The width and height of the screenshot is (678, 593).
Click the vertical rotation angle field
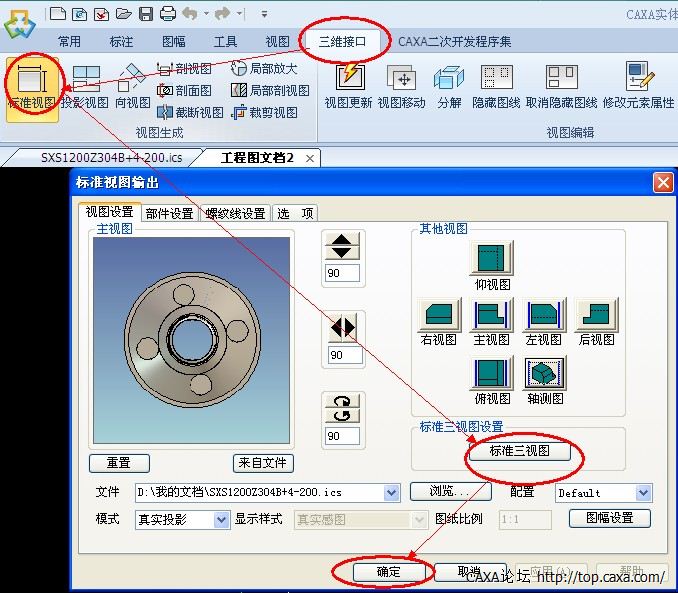pyautogui.click(x=342, y=273)
